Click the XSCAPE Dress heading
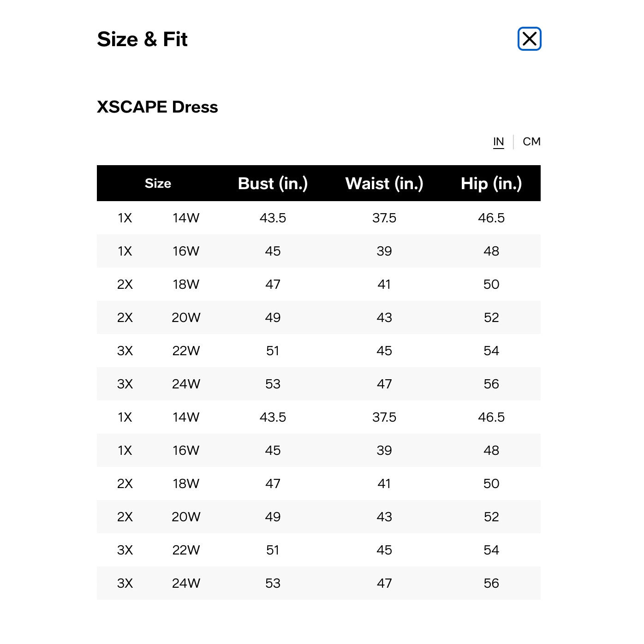The height and width of the screenshot is (644, 644). coord(157,107)
